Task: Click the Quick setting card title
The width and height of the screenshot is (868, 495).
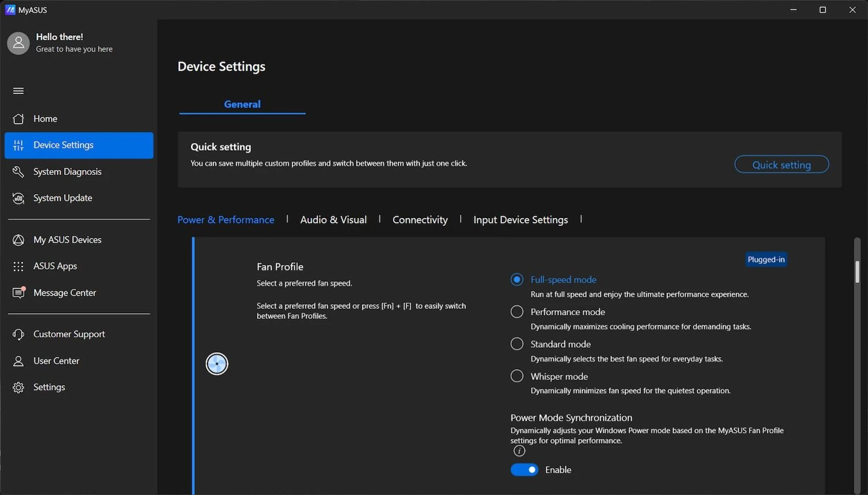Action: pyautogui.click(x=221, y=147)
